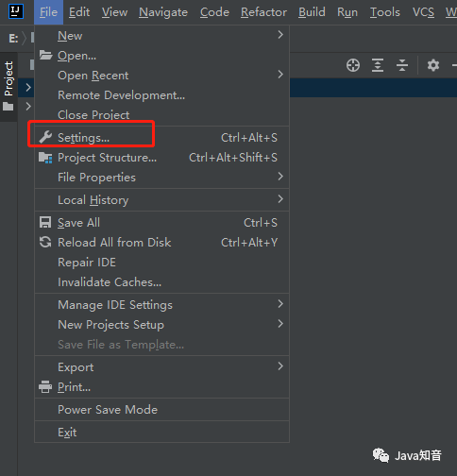The height and width of the screenshot is (476, 457).
Task: Click the Select Opened File crosshair icon
Action: 353,65
